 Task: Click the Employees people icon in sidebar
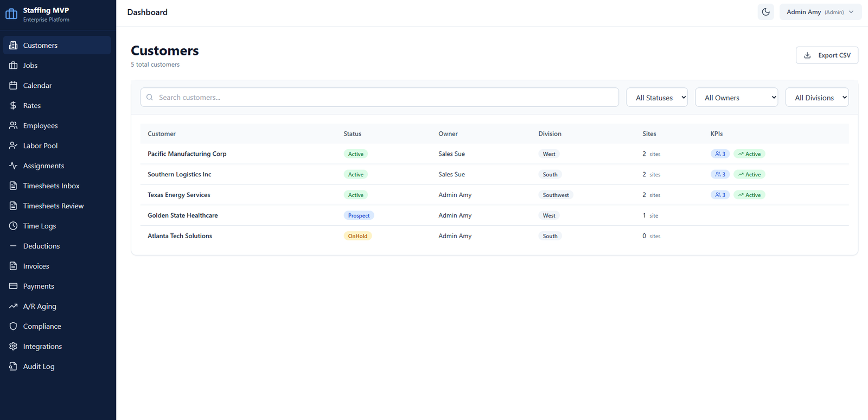14,125
